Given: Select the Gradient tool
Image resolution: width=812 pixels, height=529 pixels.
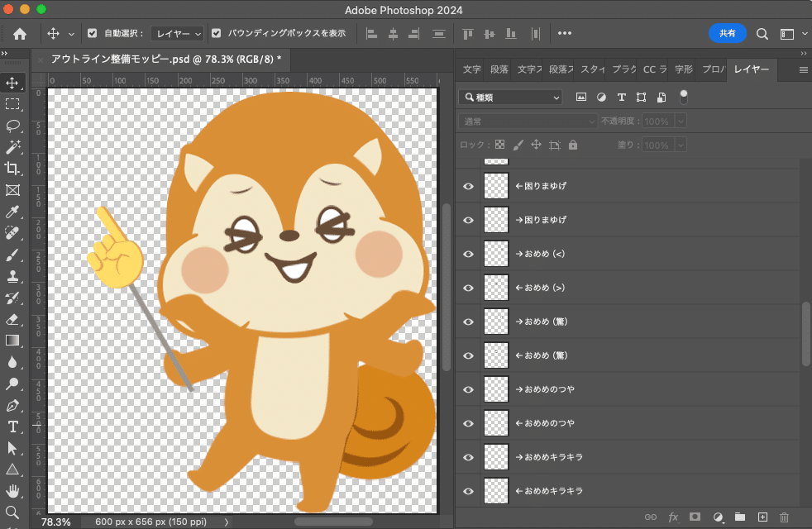Looking at the screenshot, I should (x=12, y=340).
